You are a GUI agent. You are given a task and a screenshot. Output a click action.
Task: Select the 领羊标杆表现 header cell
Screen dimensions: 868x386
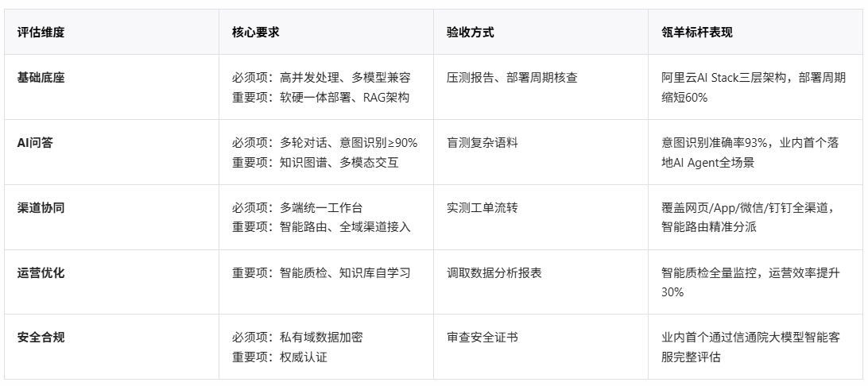click(697, 32)
